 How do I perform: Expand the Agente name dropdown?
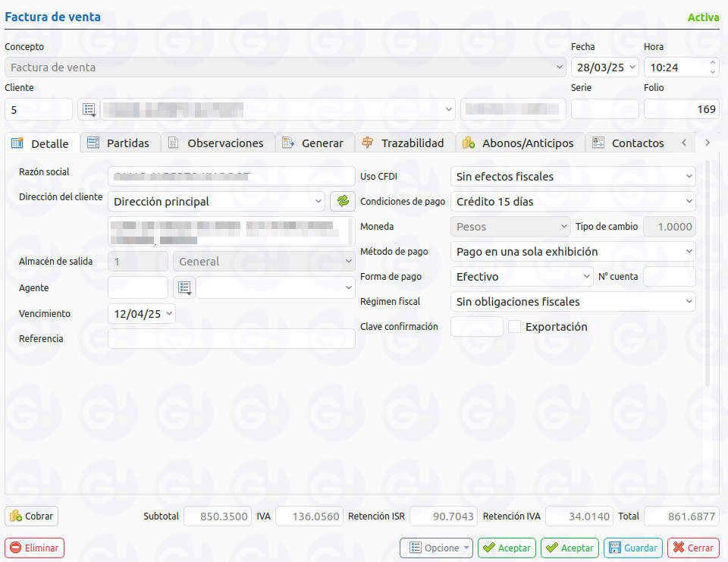point(349,287)
